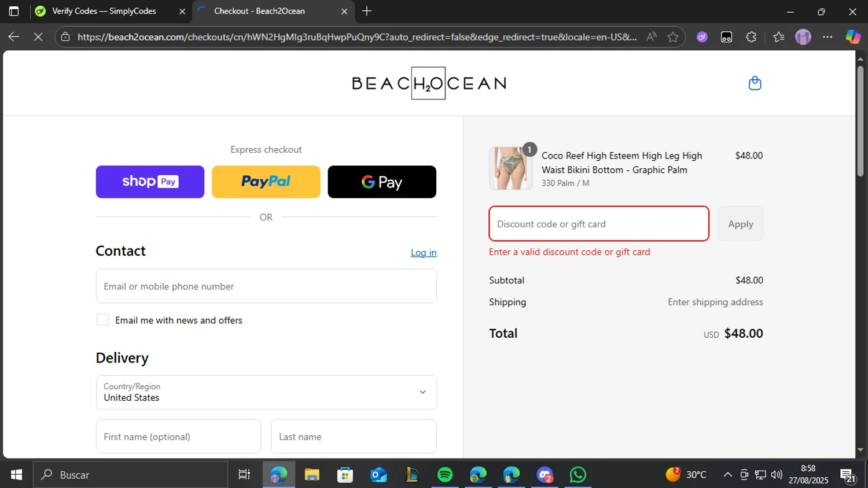Pay with Shop Pay button
Screen dimensions: 868x488
coord(150,182)
